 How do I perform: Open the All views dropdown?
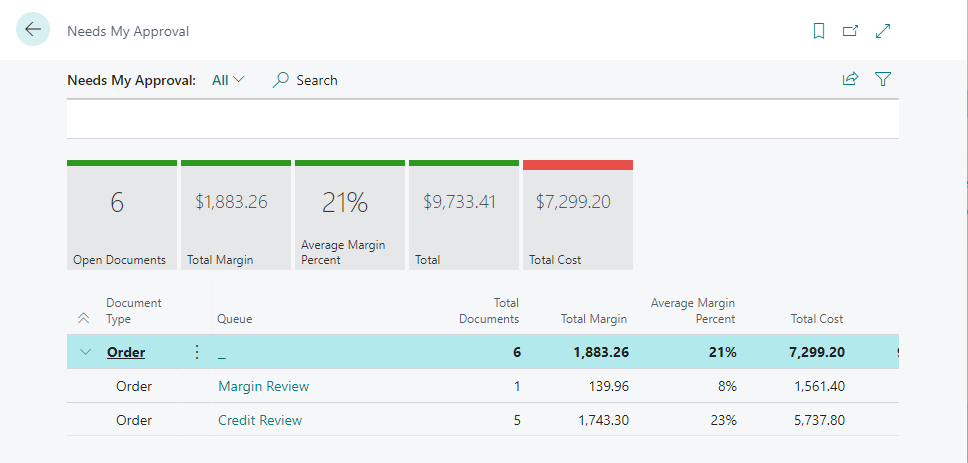228,80
